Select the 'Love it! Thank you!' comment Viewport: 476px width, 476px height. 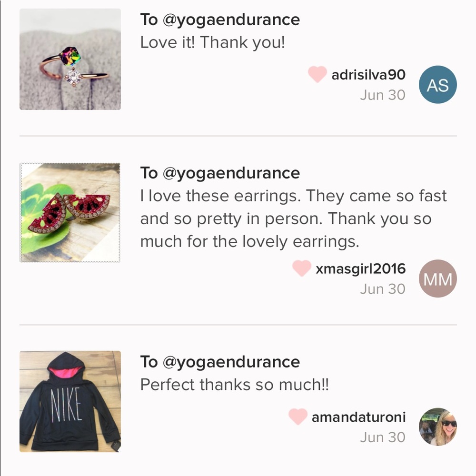click(212, 43)
